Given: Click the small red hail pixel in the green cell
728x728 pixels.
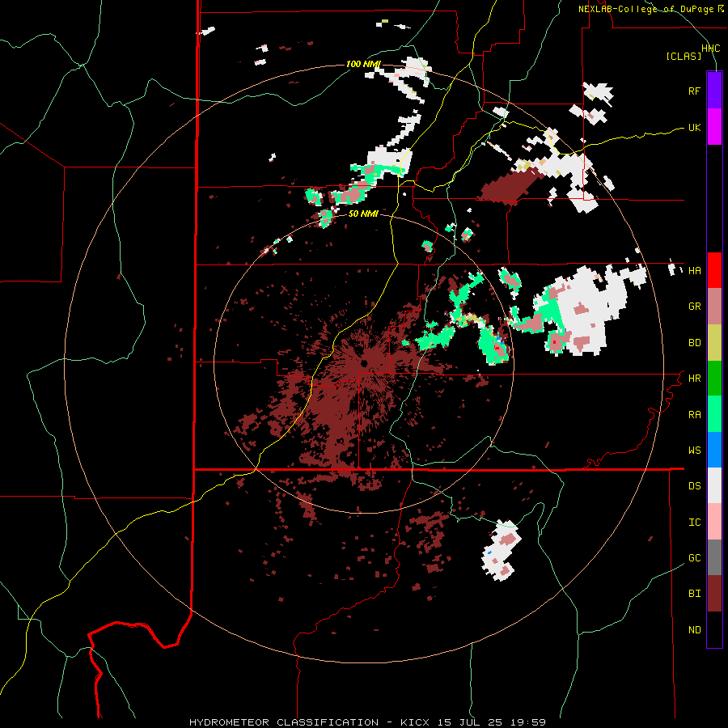Looking at the screenshot, I should [497, 347].
